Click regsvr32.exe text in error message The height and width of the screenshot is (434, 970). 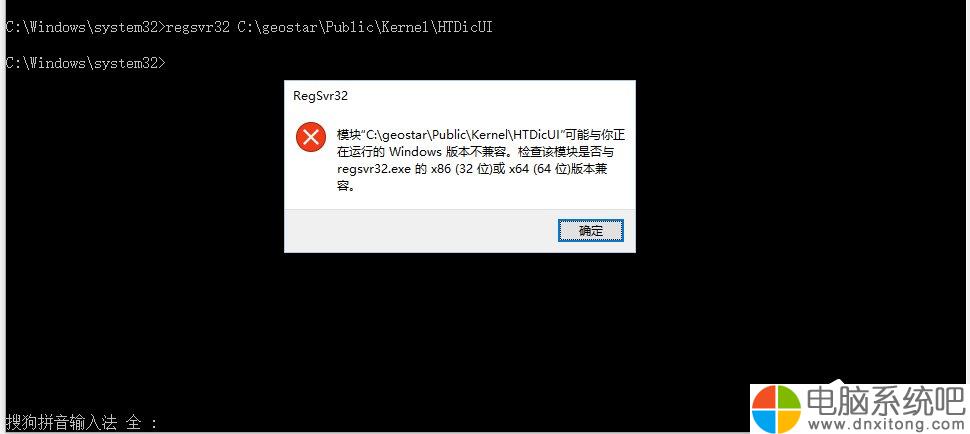[373, 169]
